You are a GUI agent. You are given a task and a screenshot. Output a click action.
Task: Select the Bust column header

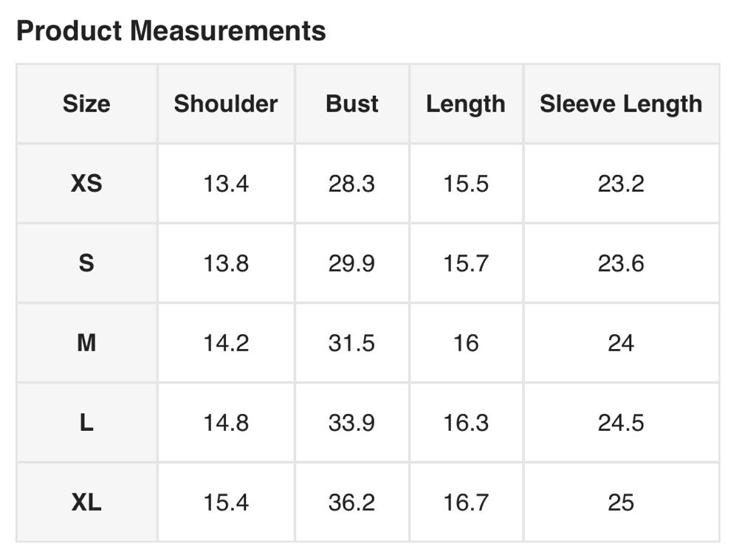(352, 104)
